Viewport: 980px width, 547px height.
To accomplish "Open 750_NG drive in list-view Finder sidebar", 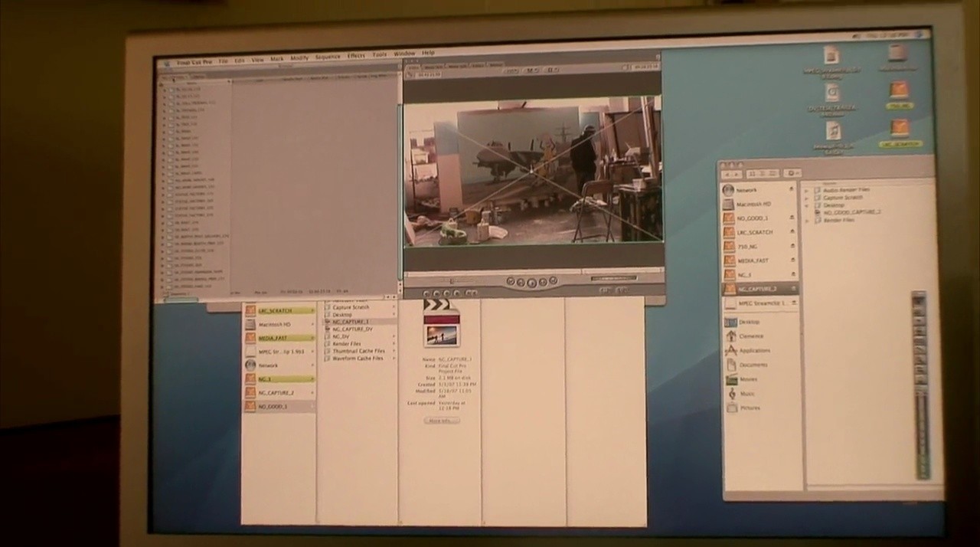I will [x=760, y=247].
